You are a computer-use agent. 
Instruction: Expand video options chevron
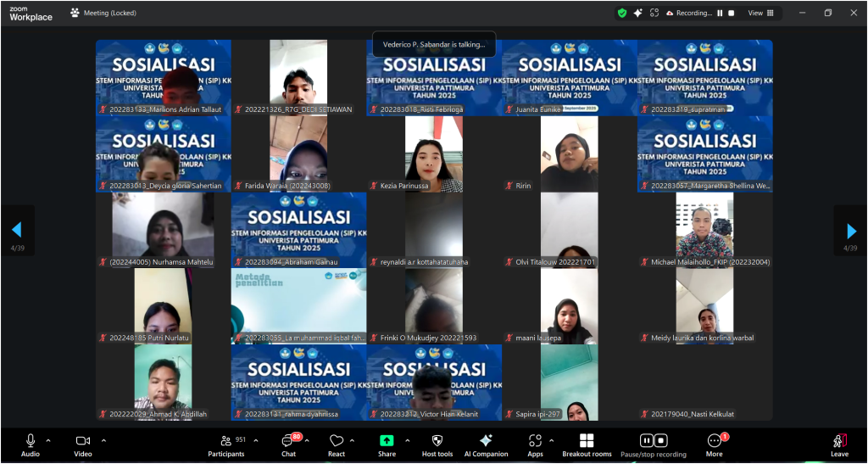click(103, 440)
